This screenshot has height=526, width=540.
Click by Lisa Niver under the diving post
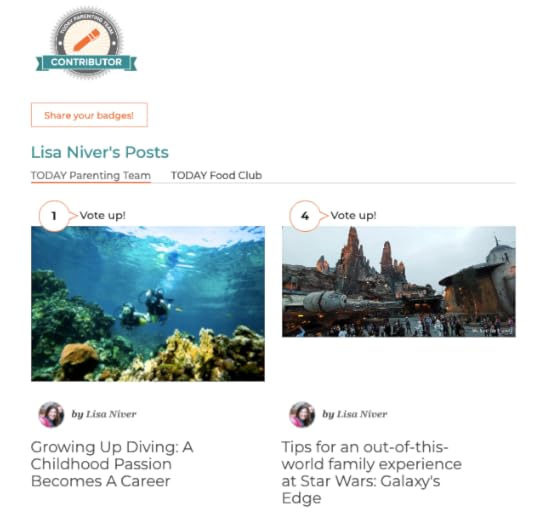click(x=104, y=414)
